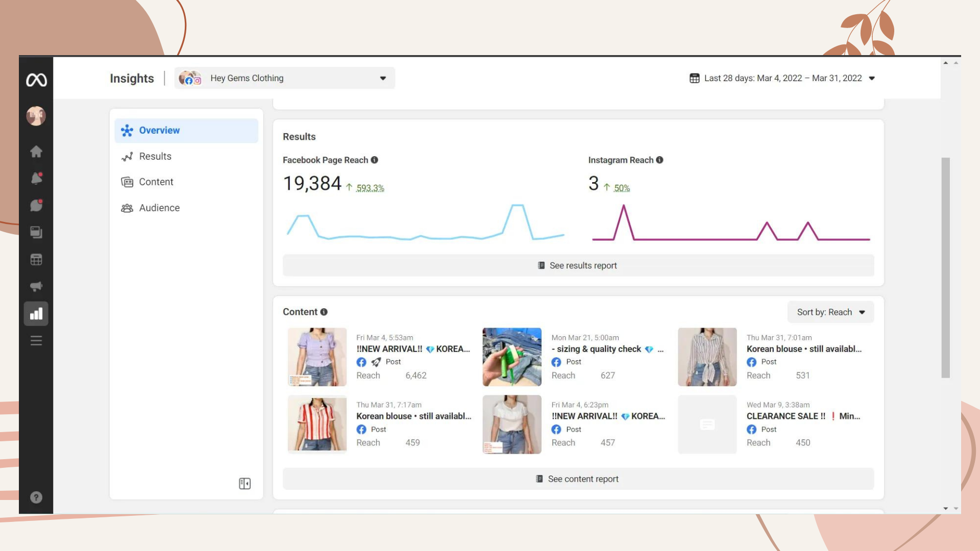Click the vertical scrollbar thumb
Screen dimensions: 980x551
[945, 268]
